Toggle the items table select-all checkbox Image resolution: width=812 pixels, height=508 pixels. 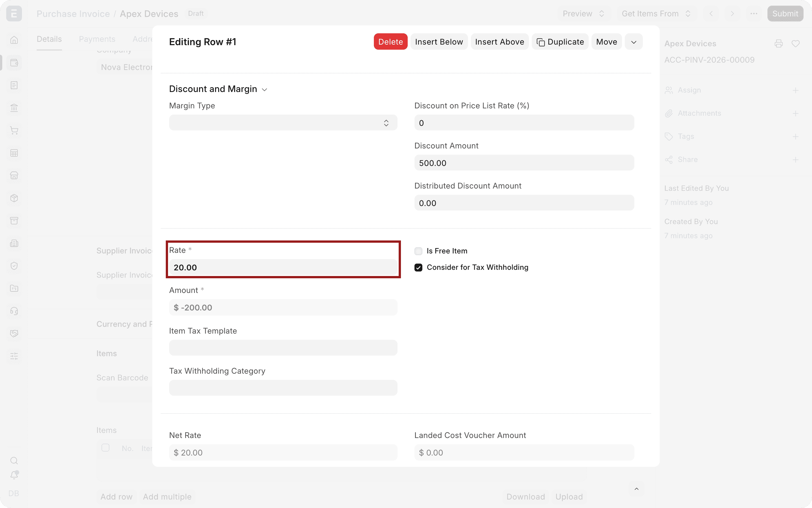pos(105,448)
